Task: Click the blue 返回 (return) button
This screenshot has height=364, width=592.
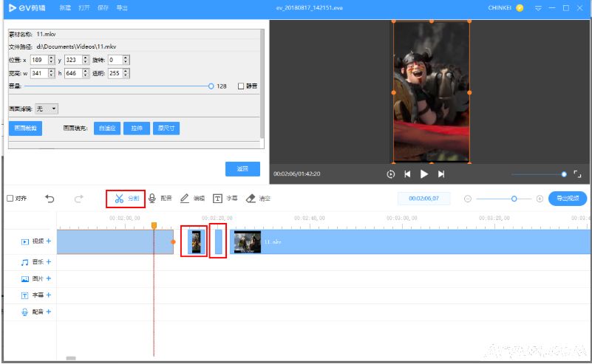Action: click(242, 168)
